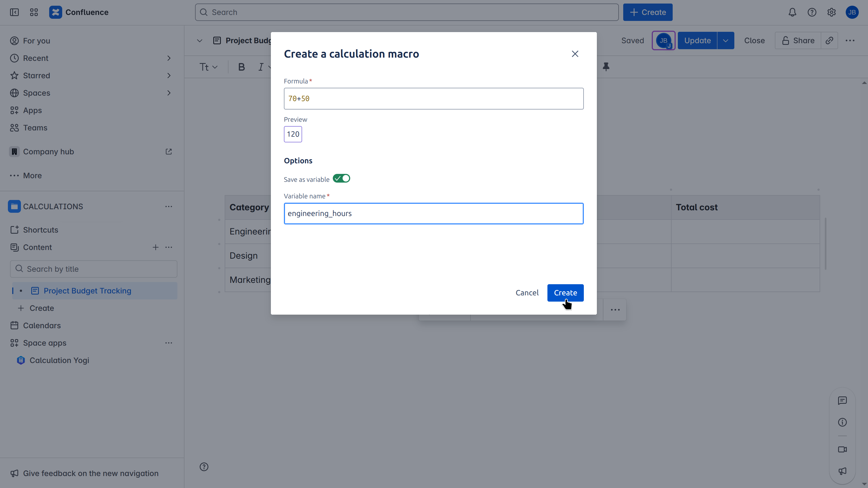Viewport: 868px width, 488px height.
Task: Open the Calculation Yogi space app
Action: coord(59,360)
